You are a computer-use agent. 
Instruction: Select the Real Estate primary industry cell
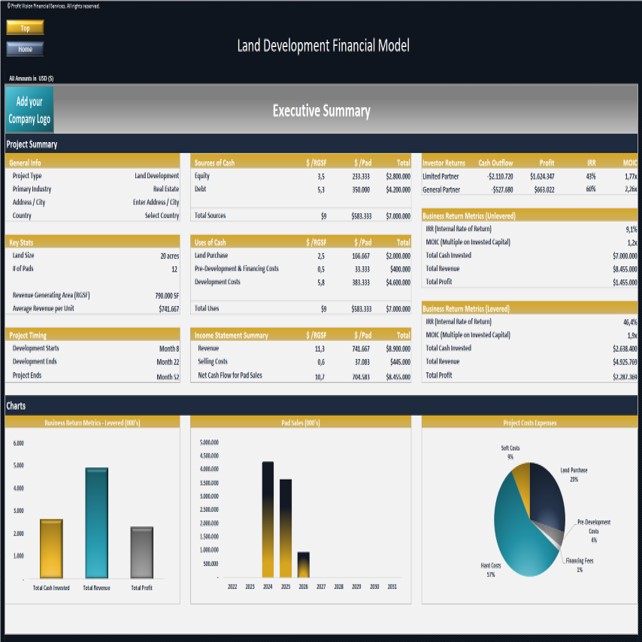pos(165,189)
